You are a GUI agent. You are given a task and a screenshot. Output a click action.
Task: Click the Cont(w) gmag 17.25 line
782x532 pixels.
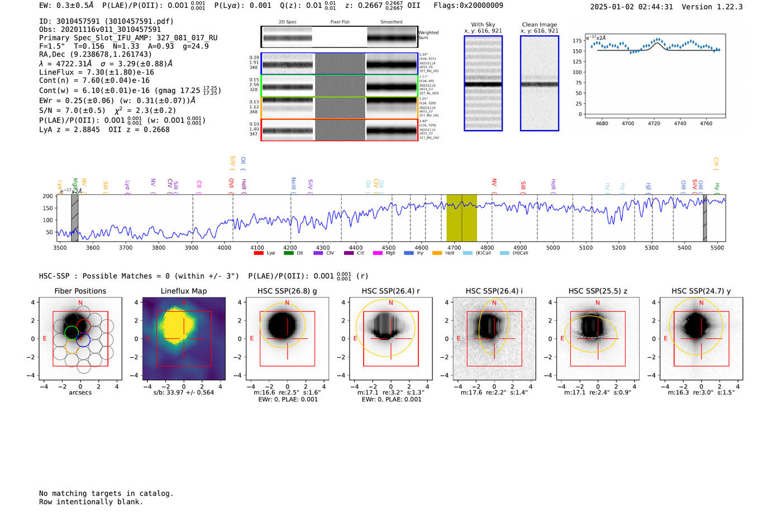(x=130, y=90)
